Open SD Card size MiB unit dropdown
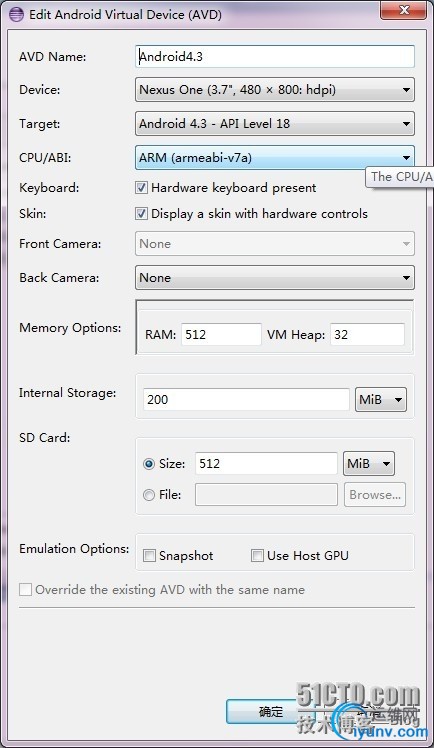 click(369, 463)
